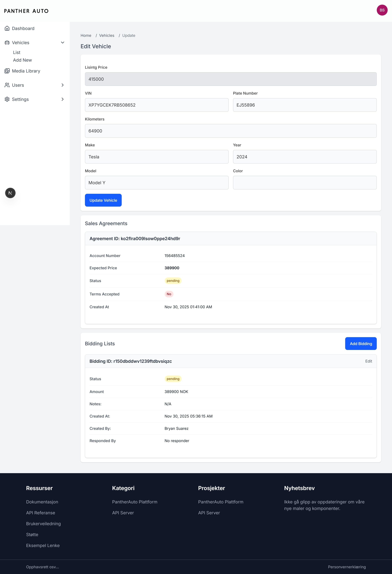Expand the Settings sidebar section
The image size is (392, 574).
[x=63, y=99]
